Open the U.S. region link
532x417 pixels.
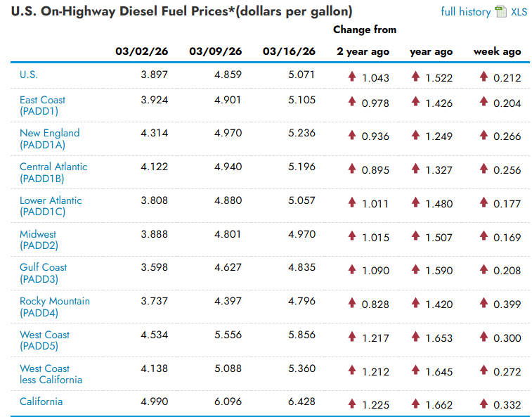tap(29, 75)
